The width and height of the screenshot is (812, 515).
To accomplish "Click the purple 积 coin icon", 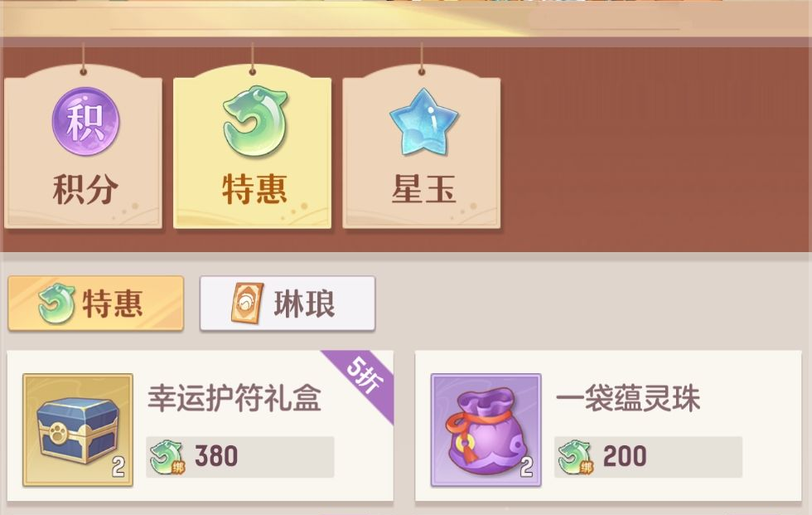I will [x=86, y=121].
